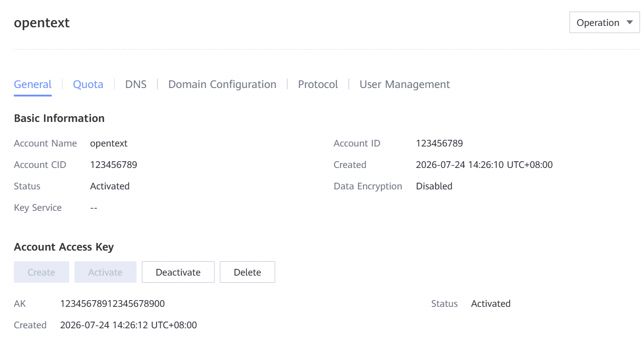This screenshot has width=644, height=339.
Task: Select the opentext page title
Action: coord(42,23)
